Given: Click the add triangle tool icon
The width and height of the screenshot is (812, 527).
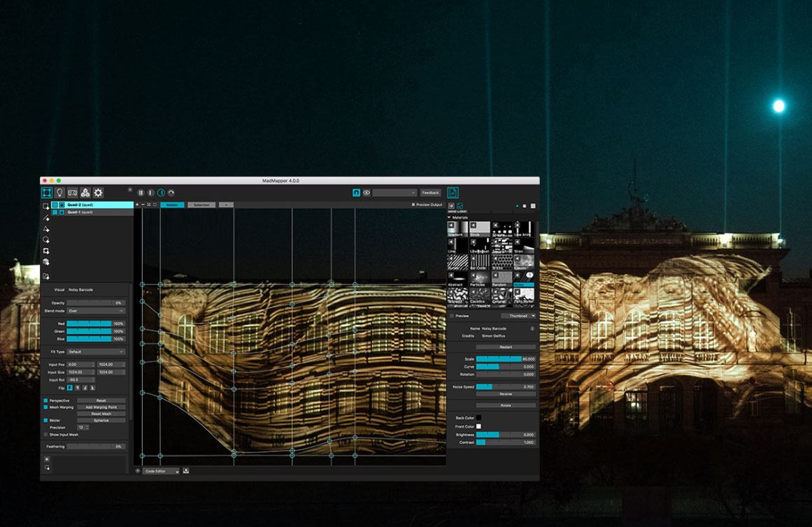Looking at the screenshot, I should [x=46, y=229].
